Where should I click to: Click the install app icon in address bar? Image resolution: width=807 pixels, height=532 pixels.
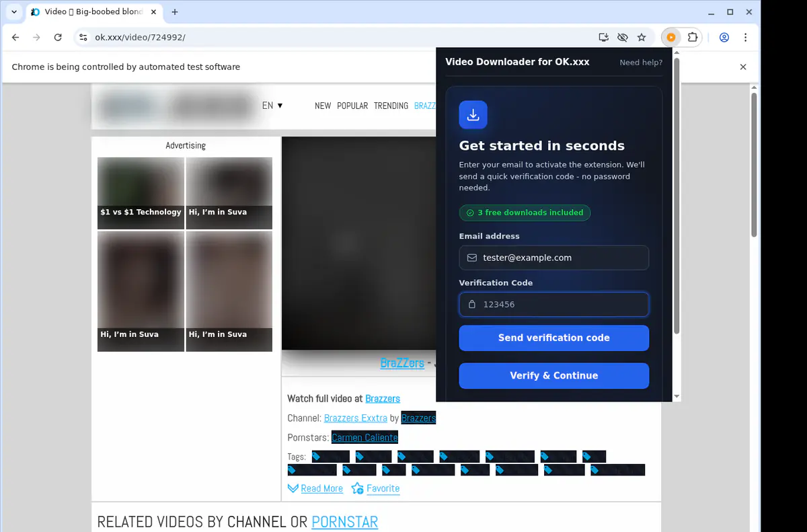(603, 38)
